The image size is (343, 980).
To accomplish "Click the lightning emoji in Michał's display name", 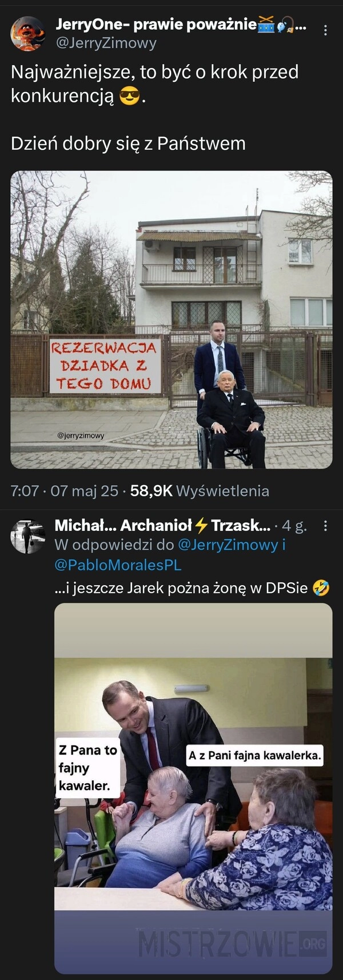I will (201, 525).
